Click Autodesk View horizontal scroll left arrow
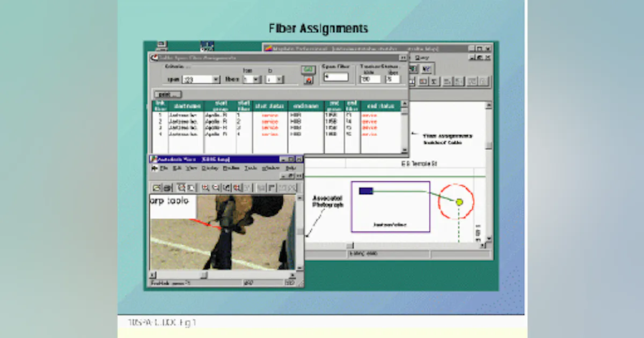Image resolution: width=644 pixels, height=338 pixels. (x=153, y=275)
